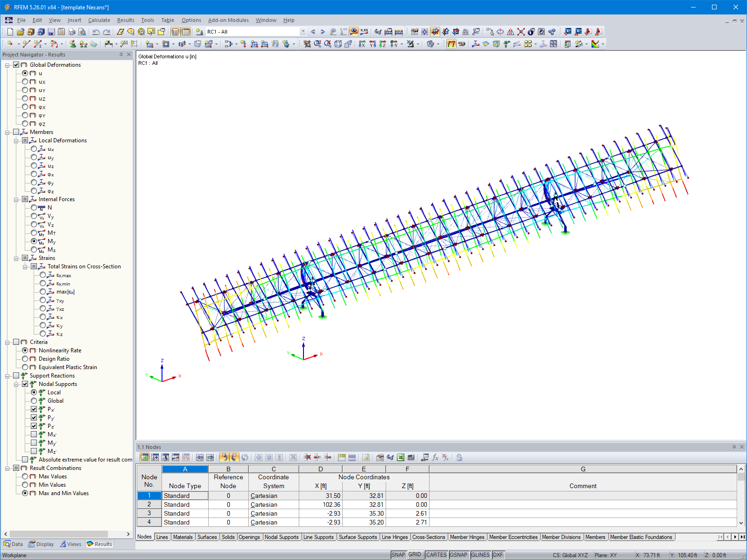This screenshot has width=747, height=560.
Task: Open the Print icon in the main toolbar
Action: [72, 31]
